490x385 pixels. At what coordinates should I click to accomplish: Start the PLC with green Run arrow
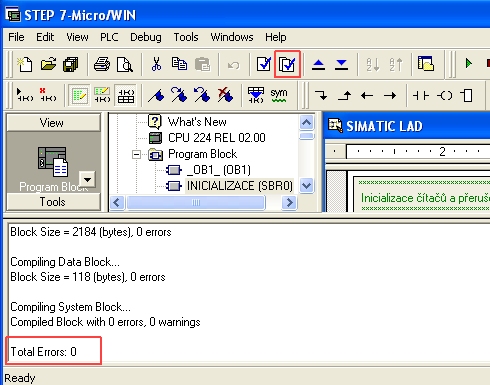tap(469, 63)
